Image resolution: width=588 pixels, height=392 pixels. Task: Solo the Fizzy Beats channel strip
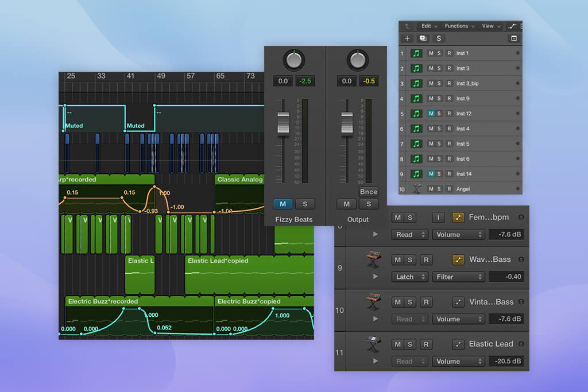tap(305, 204)
